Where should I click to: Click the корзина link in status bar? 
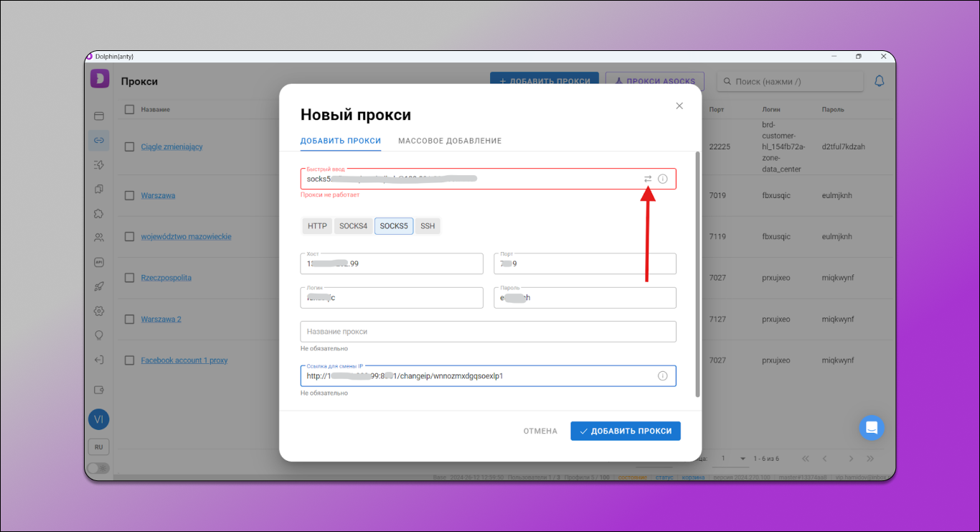[693, 477]
